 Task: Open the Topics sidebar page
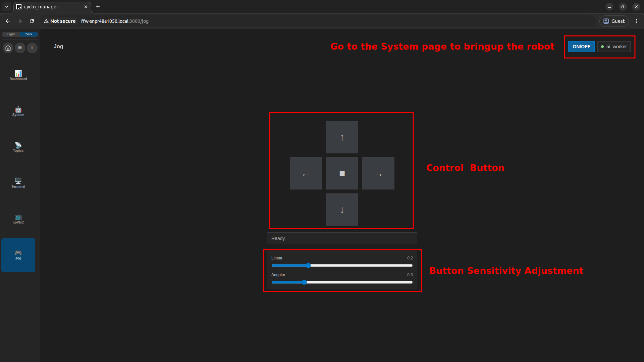click(18, 147)
